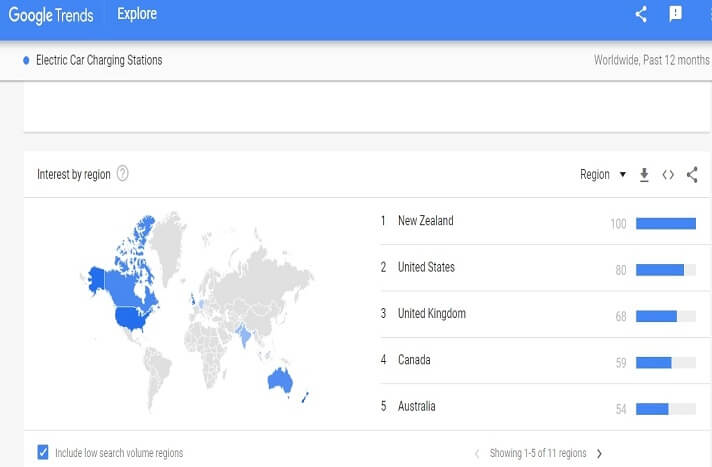Open the feedback icon in header
712x467 pixels.
click(676, 14)
